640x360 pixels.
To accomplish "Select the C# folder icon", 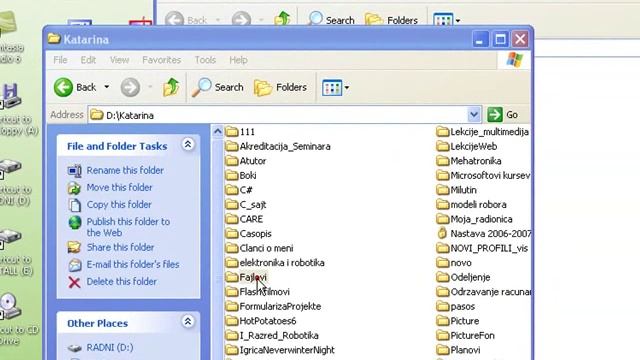I will pos(232,190).
